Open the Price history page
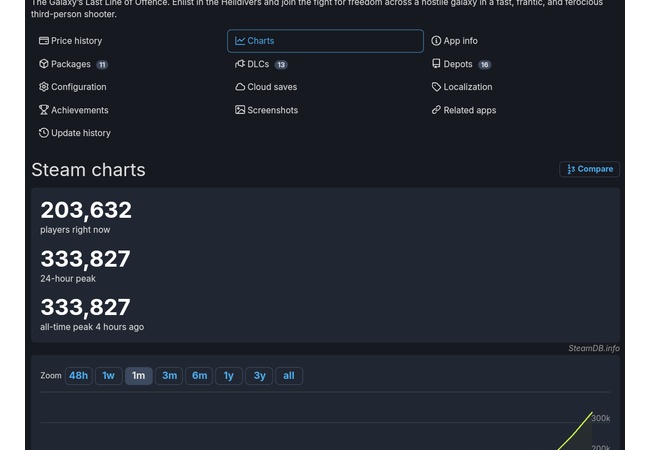650x450 pixels. point(70,41)
